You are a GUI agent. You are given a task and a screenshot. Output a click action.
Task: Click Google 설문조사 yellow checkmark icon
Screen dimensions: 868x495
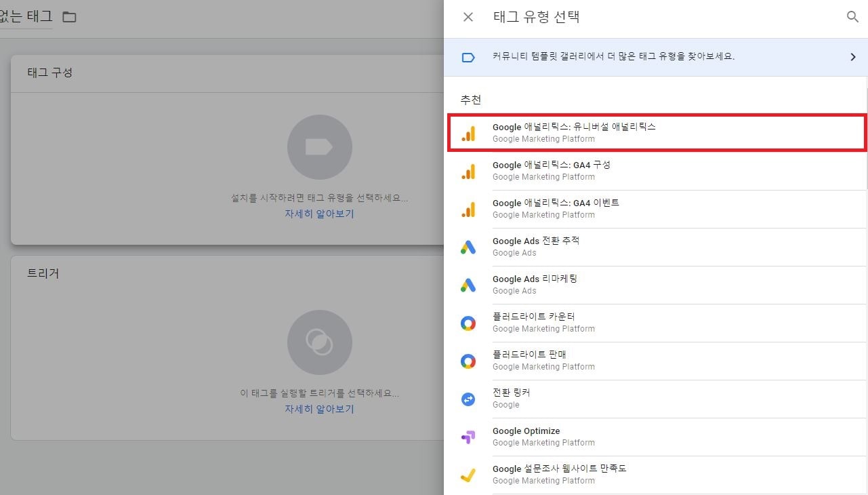(x=468, y=475)
